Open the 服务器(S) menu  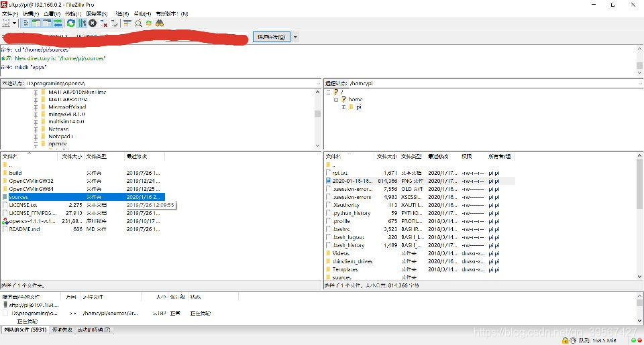(97, 13)
